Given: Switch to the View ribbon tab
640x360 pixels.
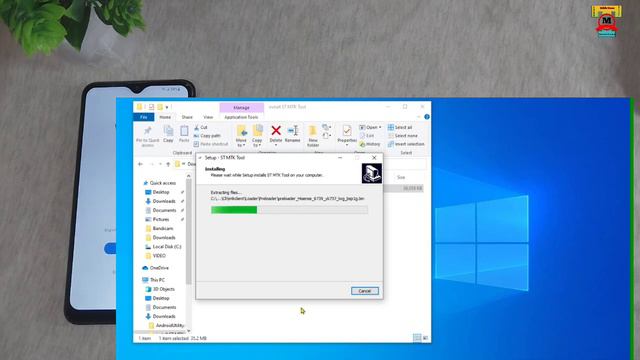Looking at the screenshot, I should (208, 117).
